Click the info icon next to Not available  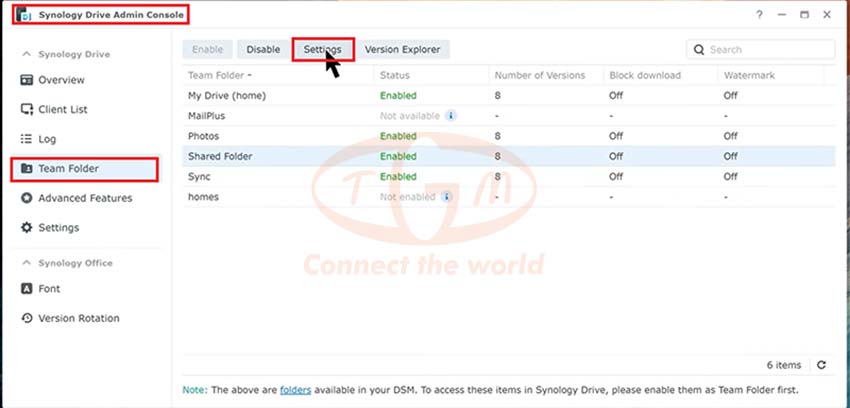(451, 115)
